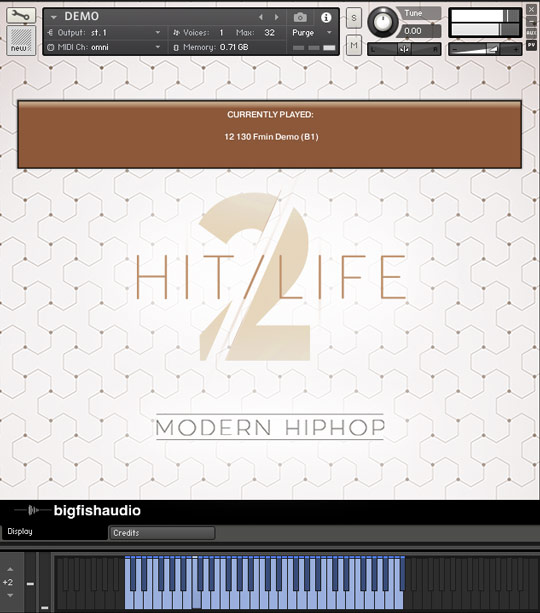Go to previous instrument with left arrow

coord(261,17)
